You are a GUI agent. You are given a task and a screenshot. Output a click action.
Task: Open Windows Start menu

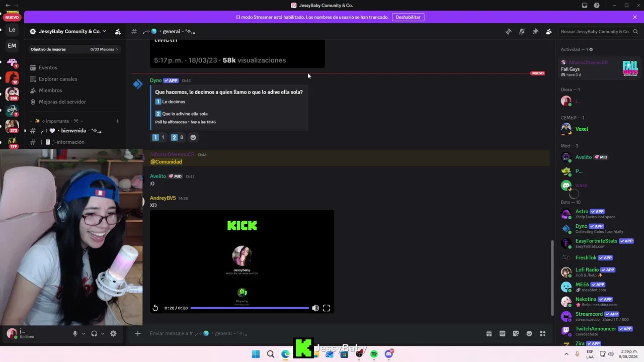pos(256,354)
